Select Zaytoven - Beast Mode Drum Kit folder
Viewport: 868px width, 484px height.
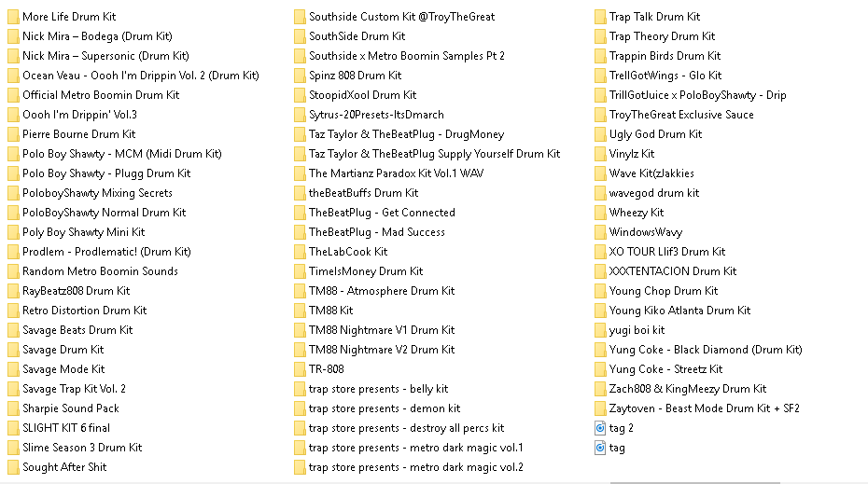(x=696, y=408)
